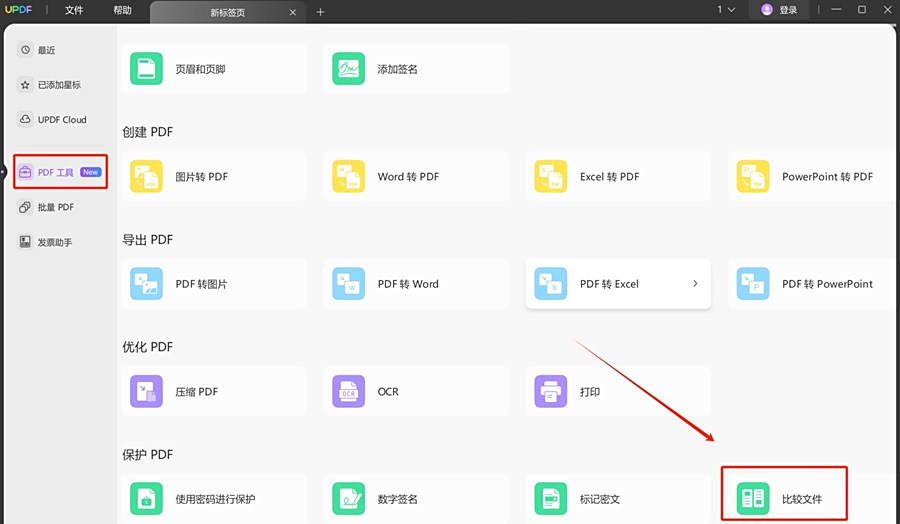Open the Image to PDF (图片转 PDF) icon
900x524 pixels.
click(x=146, y=176)
